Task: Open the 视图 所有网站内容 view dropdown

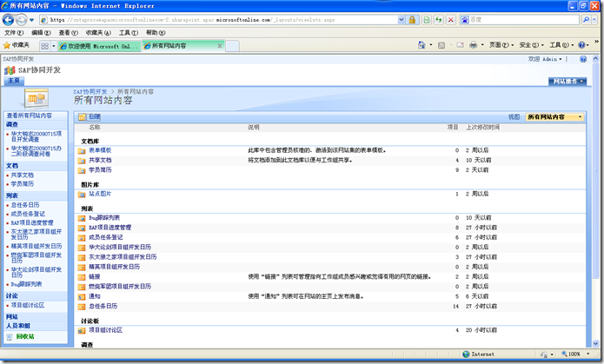Action: tap(555, 117)
